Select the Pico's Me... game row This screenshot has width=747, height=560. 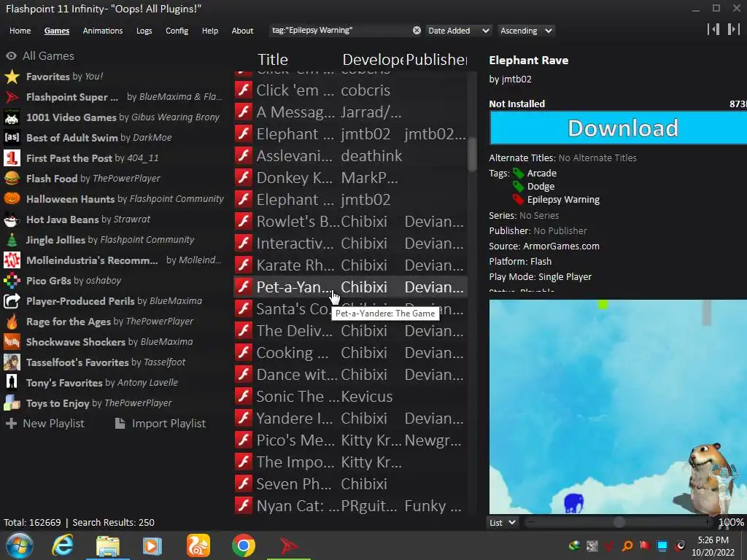(x=351, y=440)
